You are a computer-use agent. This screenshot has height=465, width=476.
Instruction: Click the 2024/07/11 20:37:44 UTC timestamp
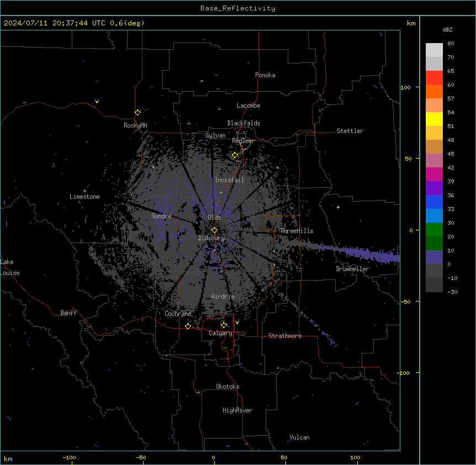[x=74, y=23]
